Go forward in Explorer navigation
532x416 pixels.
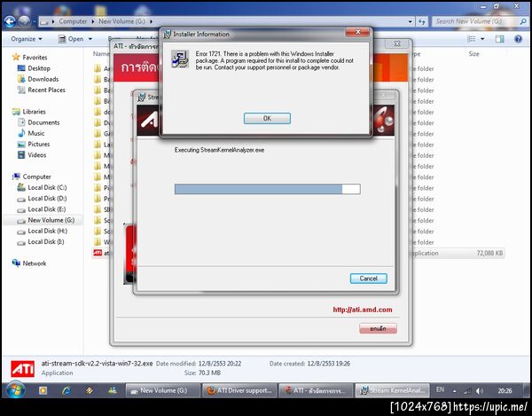click(24, 21)
